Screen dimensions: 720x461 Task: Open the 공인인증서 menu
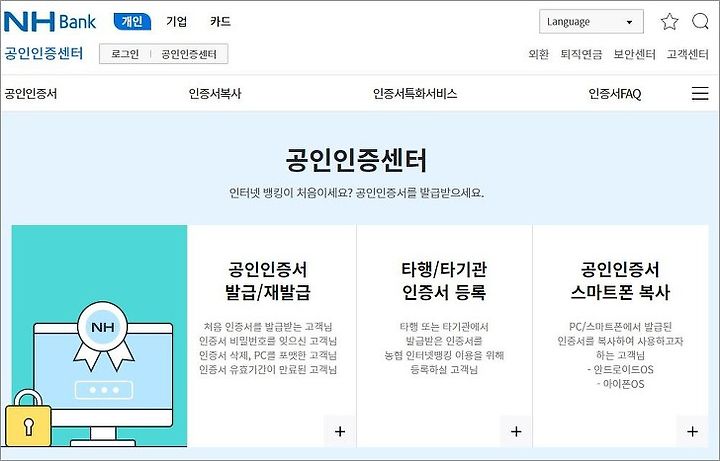coord(31,94)
